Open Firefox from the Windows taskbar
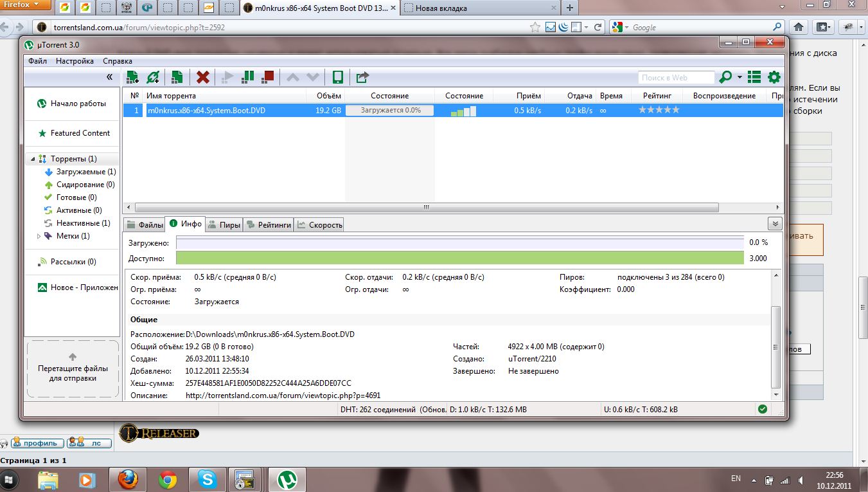The image size is (868, 492). [128, 480]
